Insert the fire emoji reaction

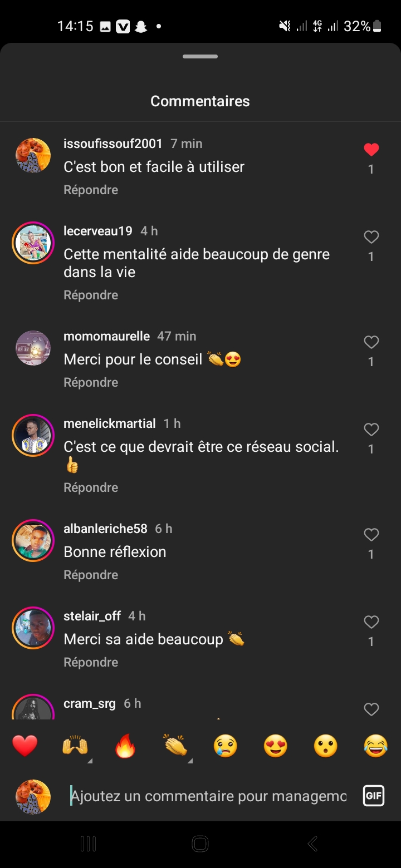[125, 746]
